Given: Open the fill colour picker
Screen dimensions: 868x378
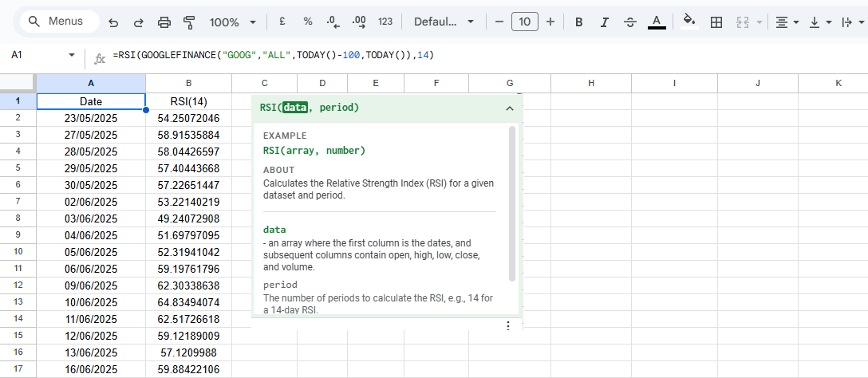Looking at the screenshot, I should coord(689,21).
